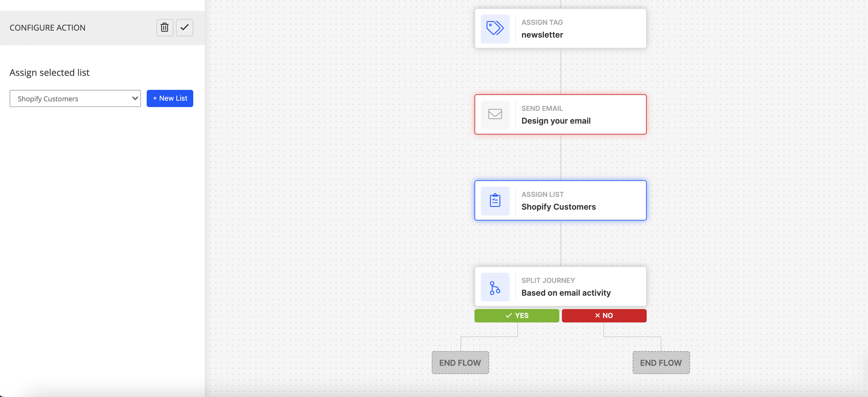The width and height of the screenshot is (868, 397).
Task: Click the Assign List clipboard icon
Action: tap(495, 201)
